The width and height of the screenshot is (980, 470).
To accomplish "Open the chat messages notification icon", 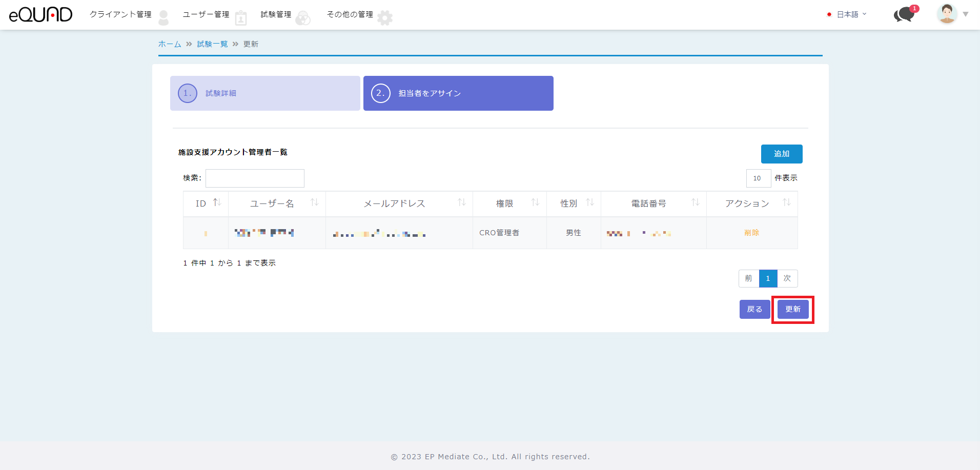I will click(905, 14).
